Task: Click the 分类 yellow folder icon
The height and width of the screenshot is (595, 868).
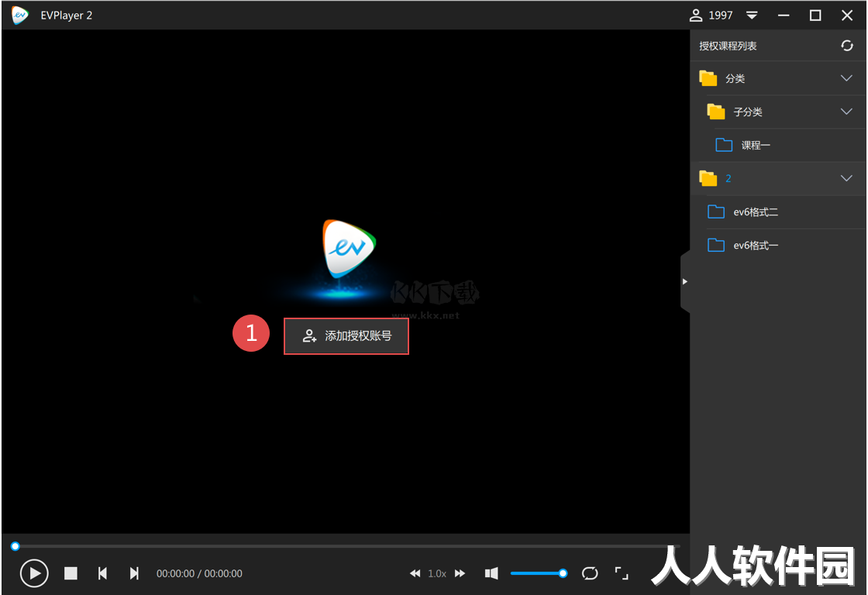Action: (708, 78)
